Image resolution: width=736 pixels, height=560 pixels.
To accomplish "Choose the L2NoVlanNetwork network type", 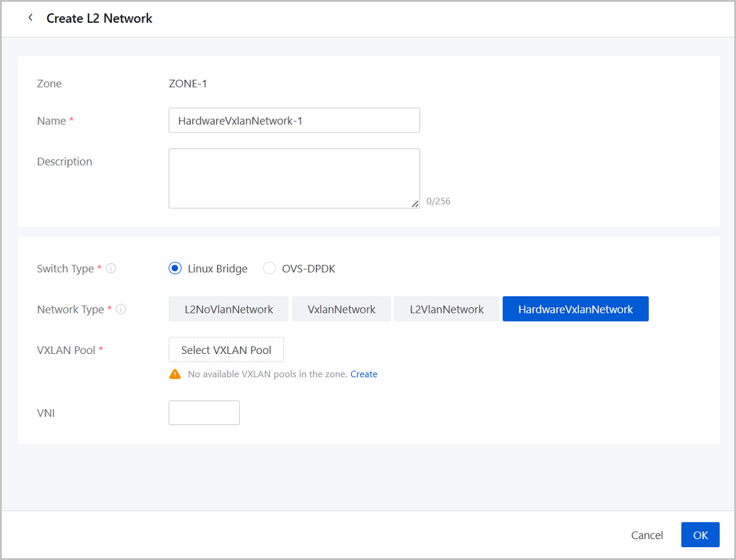I will [x=229, y=309].
